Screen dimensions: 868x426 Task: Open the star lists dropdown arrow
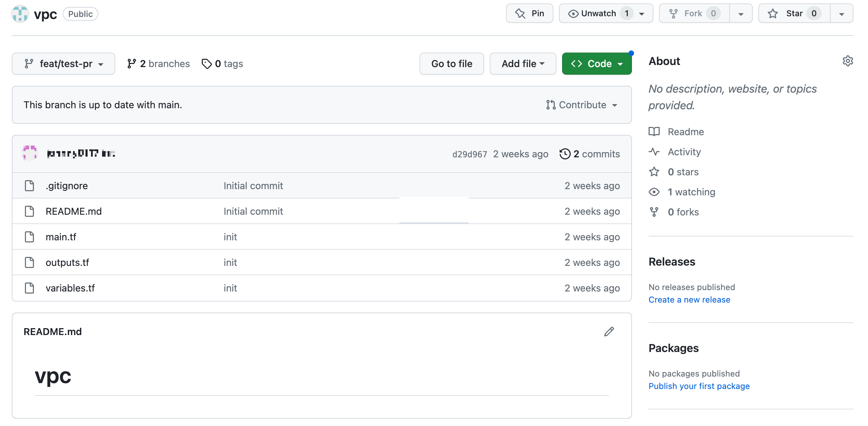pos(842,13)
